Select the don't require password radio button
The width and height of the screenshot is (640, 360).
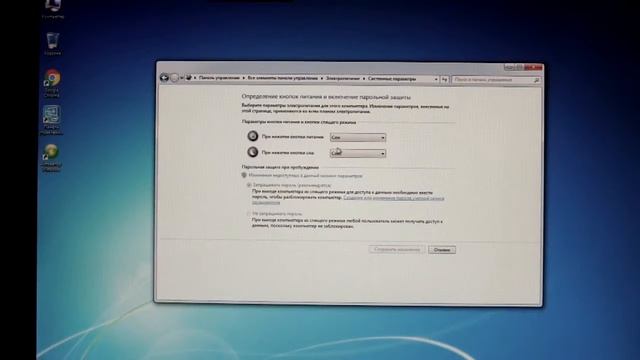(249, 213)
